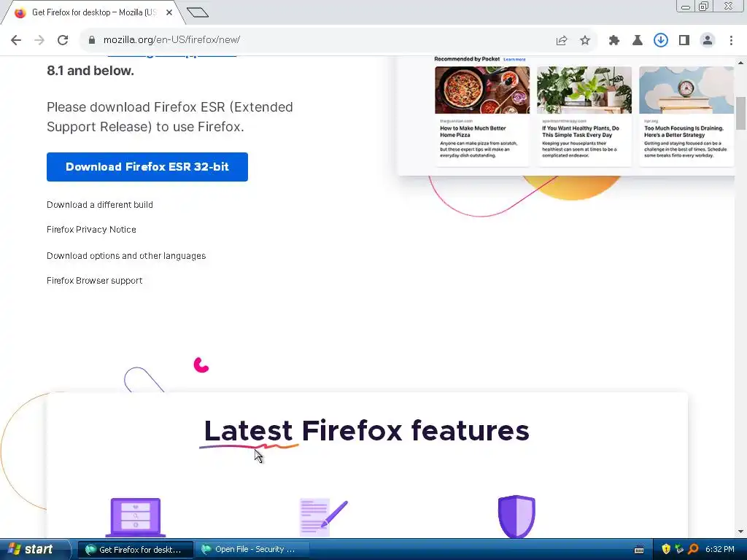747x560 pixels.
Task: Open the Firefox Browser support link
Action: coord(94,281)
